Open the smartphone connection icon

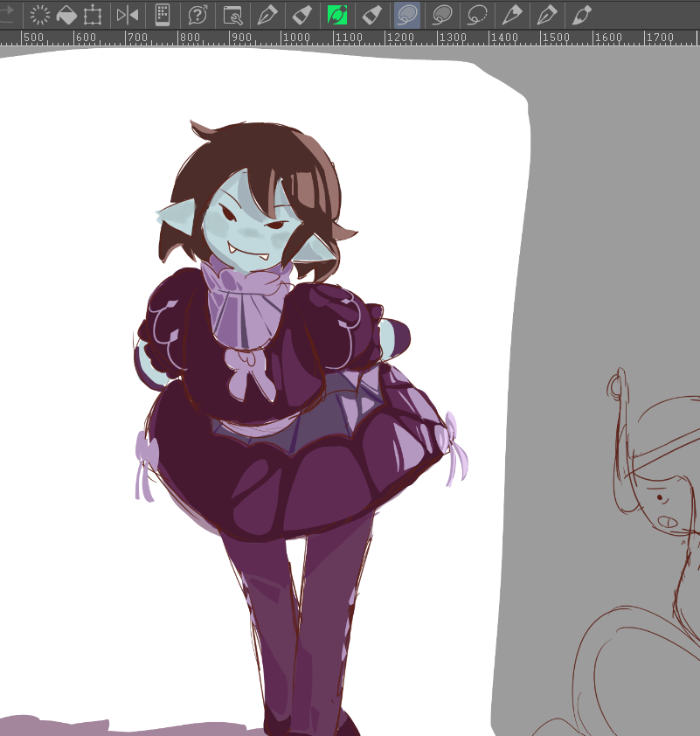(x=163, y=15)
